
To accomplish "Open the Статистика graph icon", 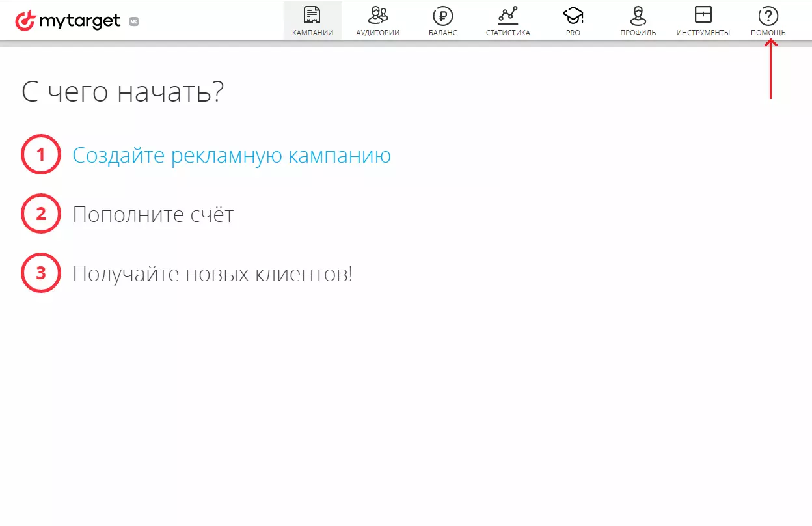I will 507,15.
